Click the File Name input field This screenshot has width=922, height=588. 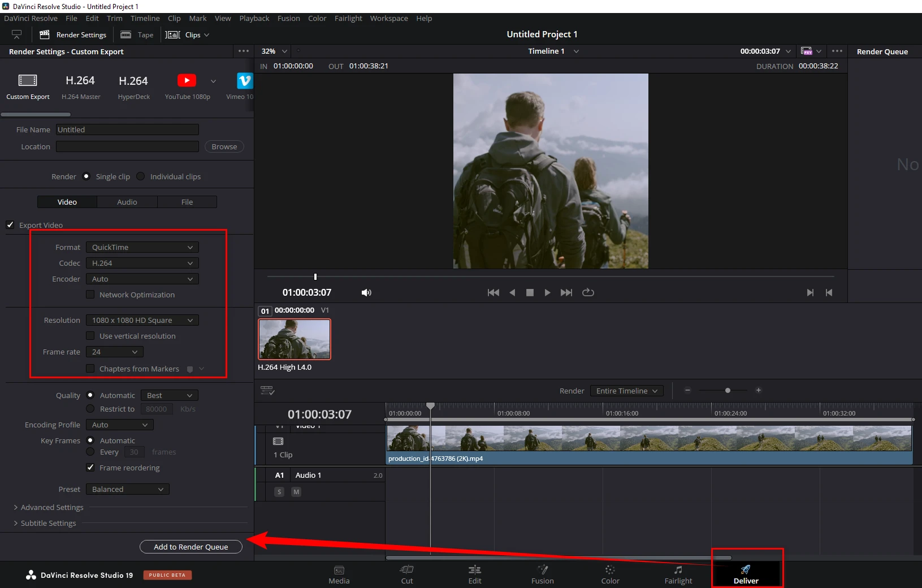127,129
